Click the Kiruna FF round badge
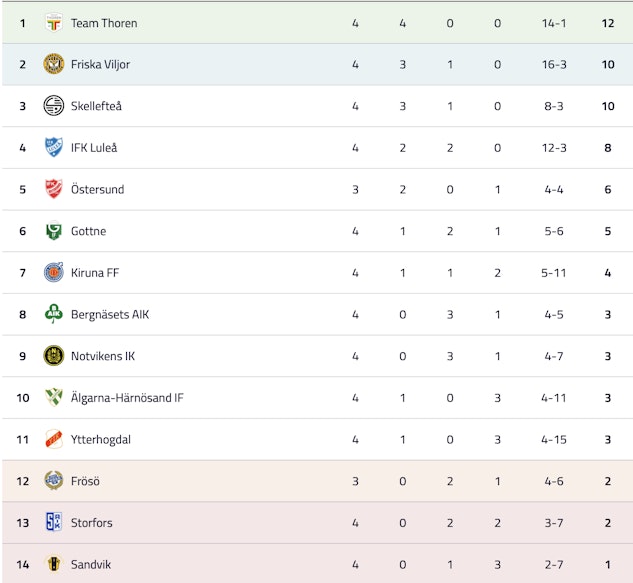Viewport: 633px width, 583px height. pos(54,272)
